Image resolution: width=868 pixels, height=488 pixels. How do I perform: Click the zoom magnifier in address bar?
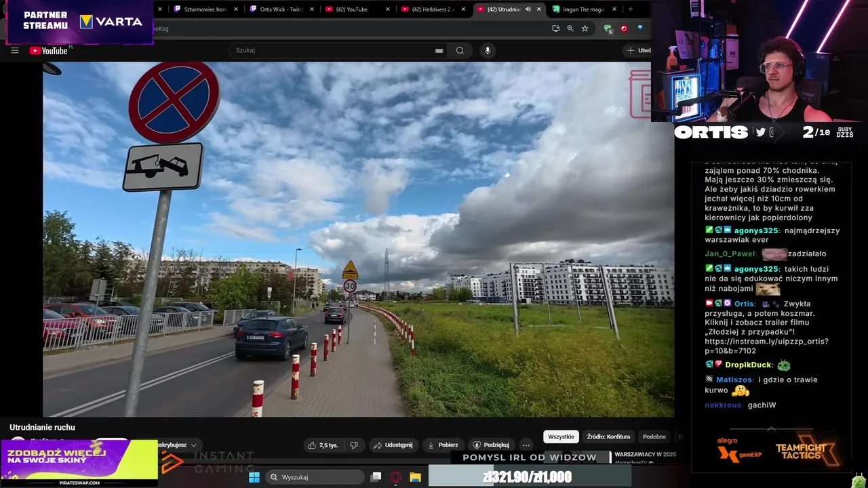[570, 28]
